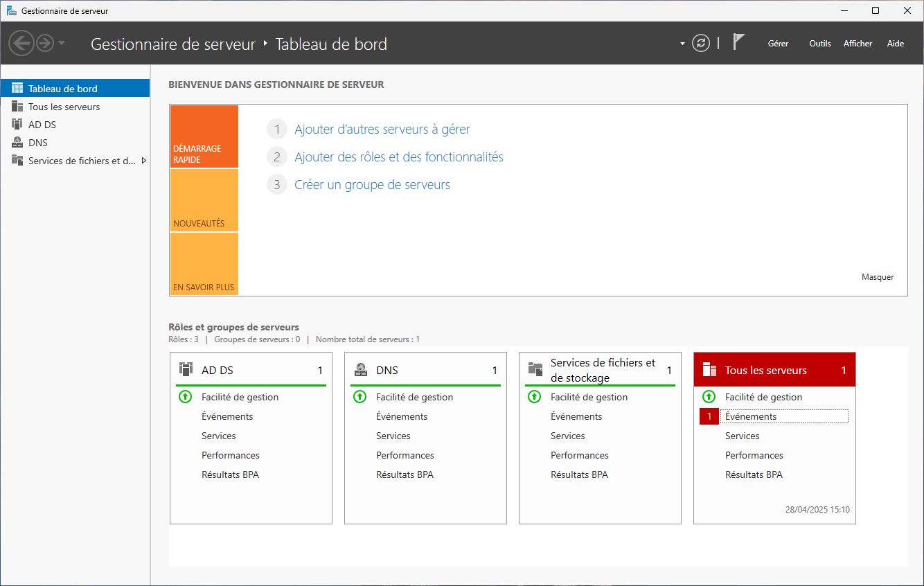The image size is (924, 586).
Task: Open Facilité de gestion in DNS tile
Action: (x=415, y=397)
